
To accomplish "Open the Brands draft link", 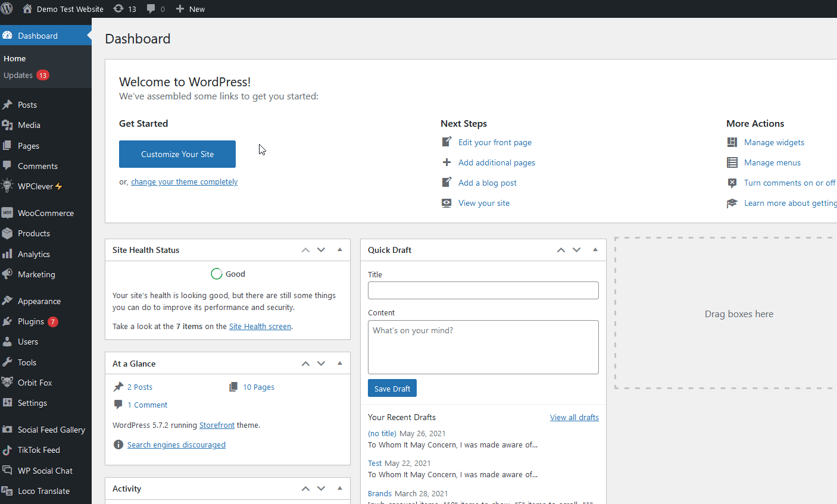I will coord(380,493).
